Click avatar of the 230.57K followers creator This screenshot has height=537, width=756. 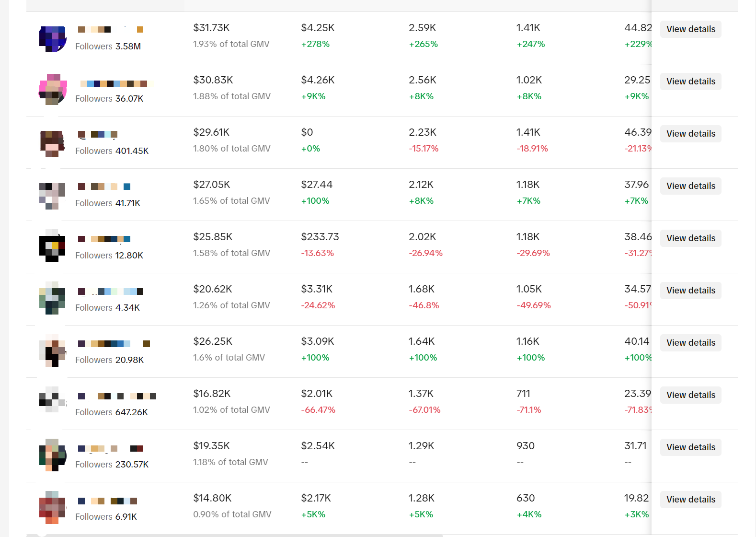click(52, 455)
